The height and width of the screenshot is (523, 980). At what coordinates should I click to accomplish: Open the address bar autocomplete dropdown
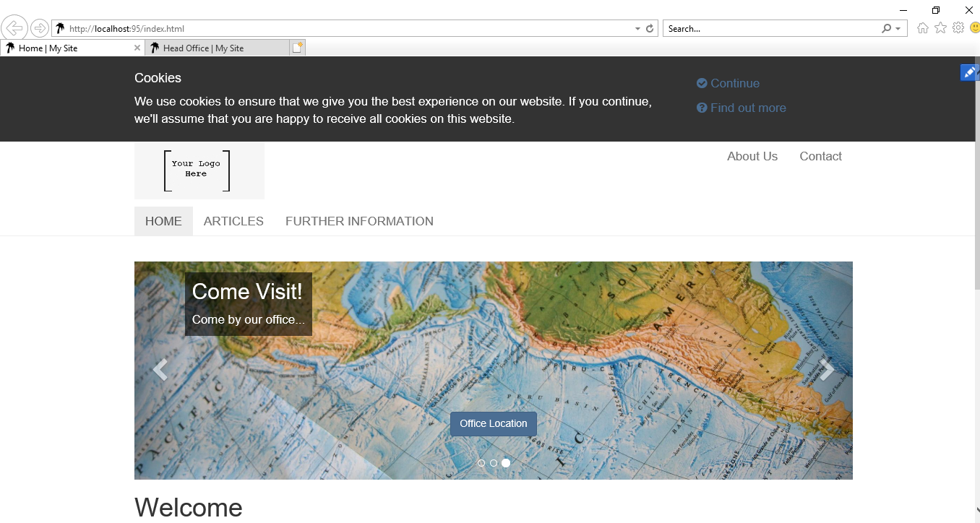[x=637, y=28]
